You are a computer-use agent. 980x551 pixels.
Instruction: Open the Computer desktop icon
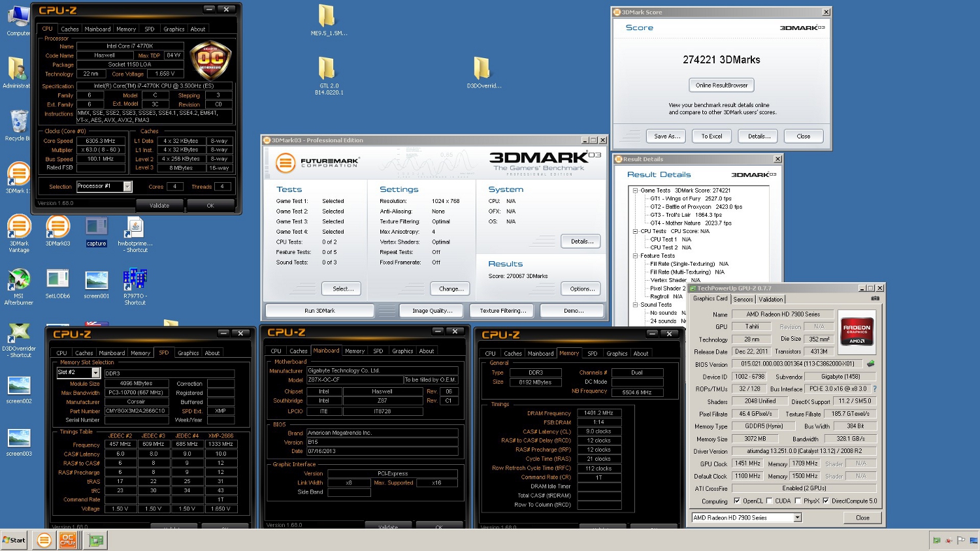click(x=18, y=21)
